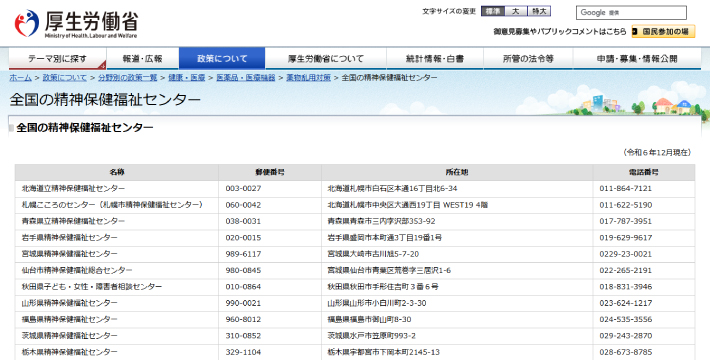This screenshot has width=710, height=360.
Task: Click postal code 038-0031
Action: click(x=243, y=221)
